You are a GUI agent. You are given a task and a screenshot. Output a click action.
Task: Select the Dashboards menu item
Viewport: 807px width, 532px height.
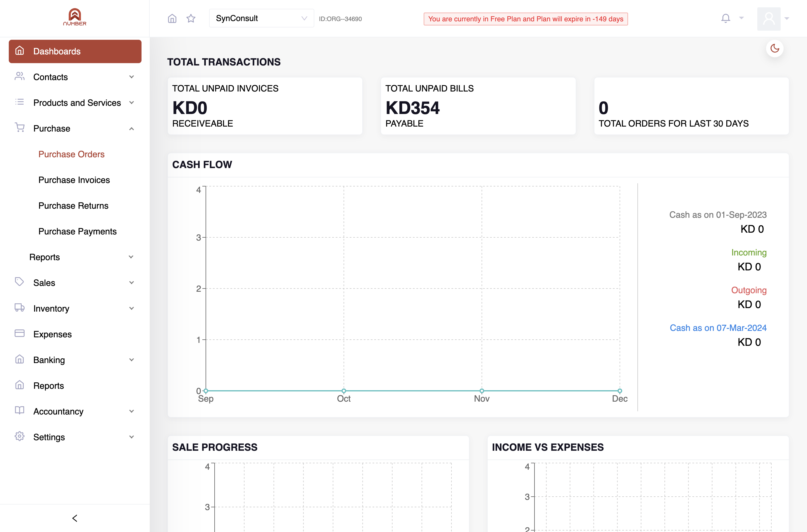[75, 51]
